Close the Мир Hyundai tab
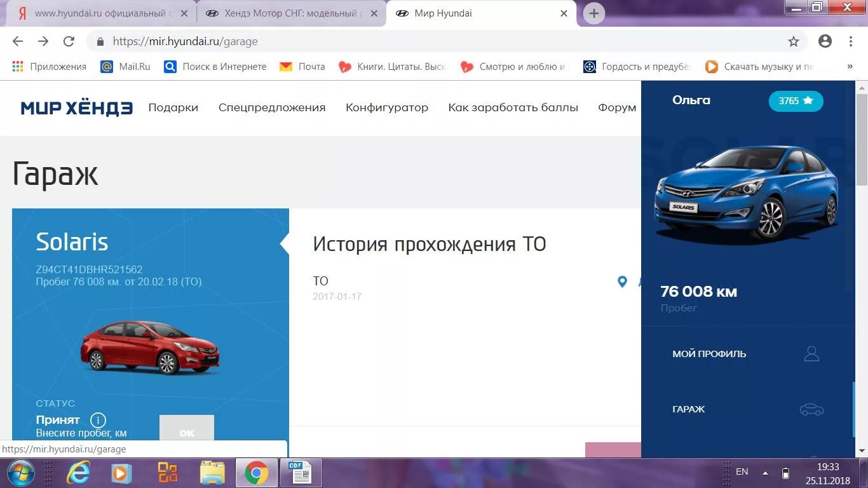 [x=564, y=13]
